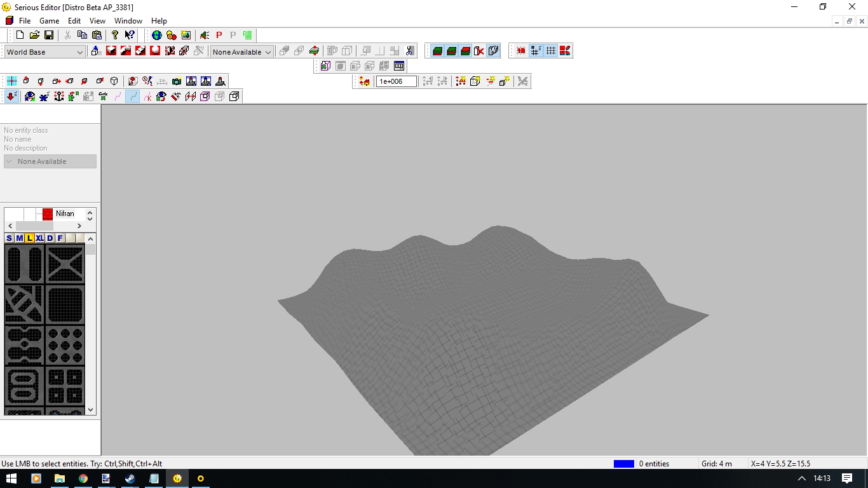The image size is (868, 488).
Task: Click the blue grid icon on the projections toolbar
Action: [12, 81]
